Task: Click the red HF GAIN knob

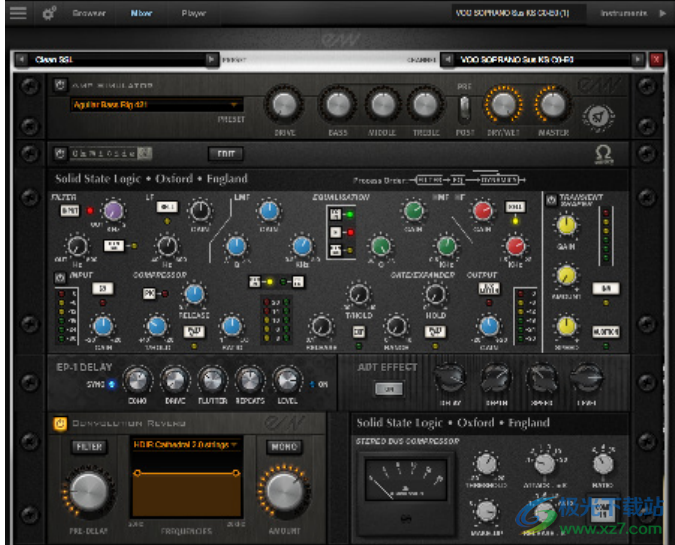Action: (482, 211)
